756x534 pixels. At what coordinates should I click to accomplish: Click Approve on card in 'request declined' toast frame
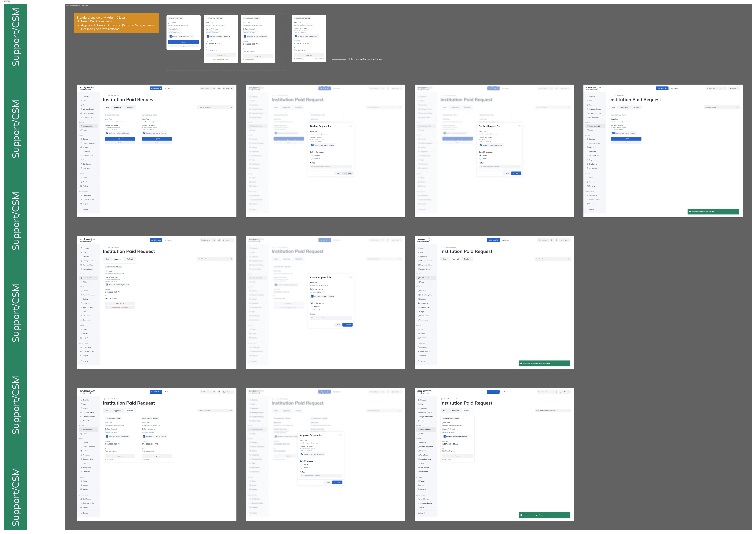(x=626, y=139)
